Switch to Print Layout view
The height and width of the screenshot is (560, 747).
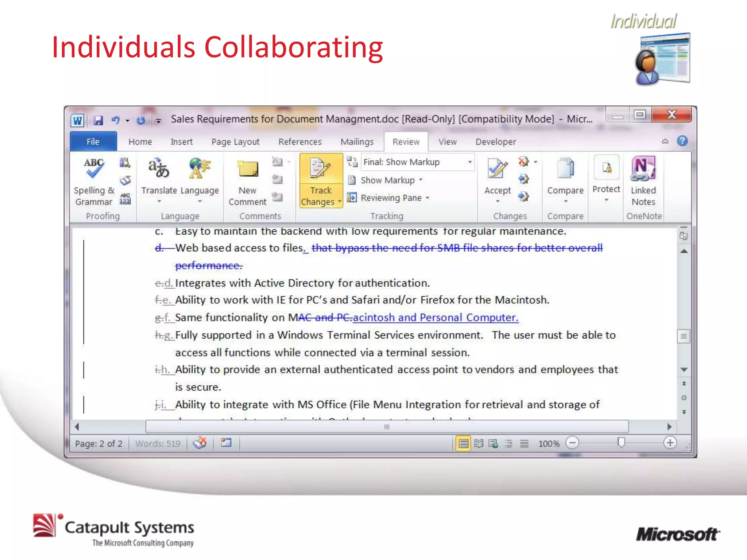[463, 443]
